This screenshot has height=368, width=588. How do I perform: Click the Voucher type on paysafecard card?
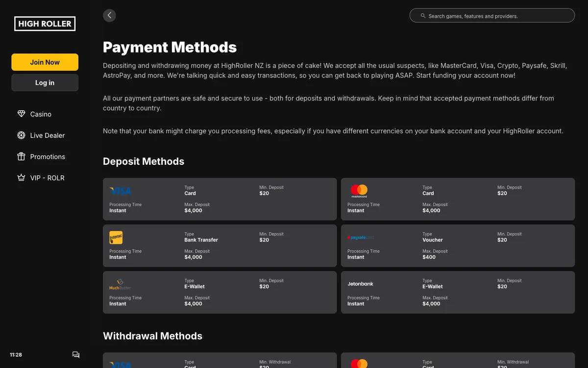(x=432, y=240)
